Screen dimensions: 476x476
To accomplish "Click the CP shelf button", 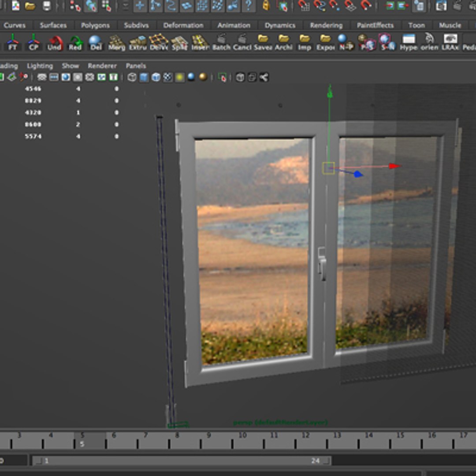I will coord(33,42).
